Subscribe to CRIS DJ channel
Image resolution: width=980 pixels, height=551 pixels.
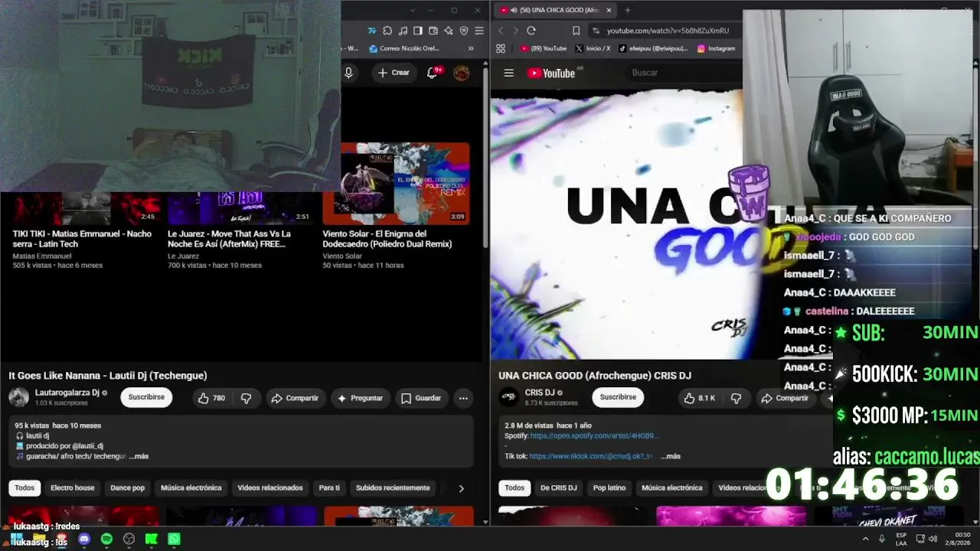pos(618,397)
